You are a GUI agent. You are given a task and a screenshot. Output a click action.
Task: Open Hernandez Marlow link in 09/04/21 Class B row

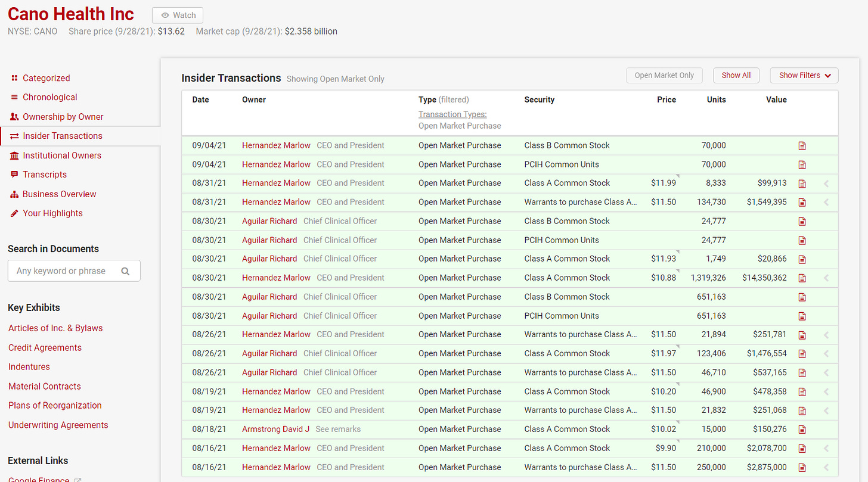pos(276,145)
